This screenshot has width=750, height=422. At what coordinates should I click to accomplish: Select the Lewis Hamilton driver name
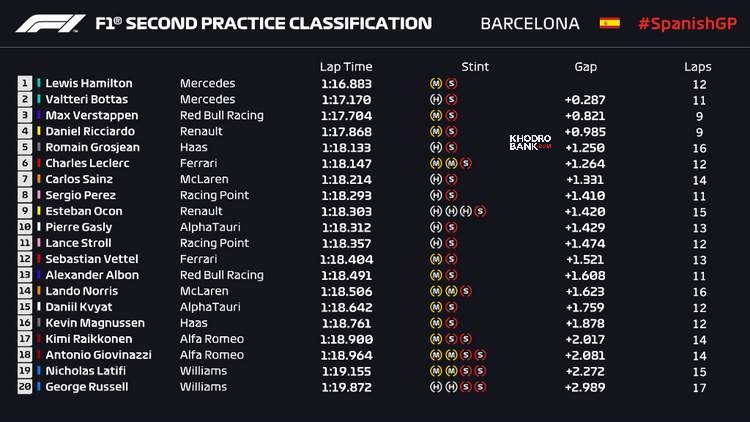pyautogui.click(x=88, y=84)
